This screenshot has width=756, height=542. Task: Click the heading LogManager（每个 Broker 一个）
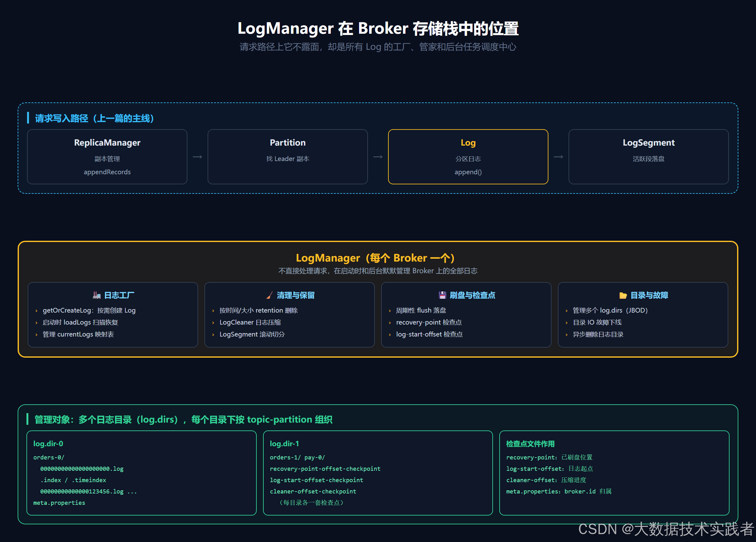point(375,258)
